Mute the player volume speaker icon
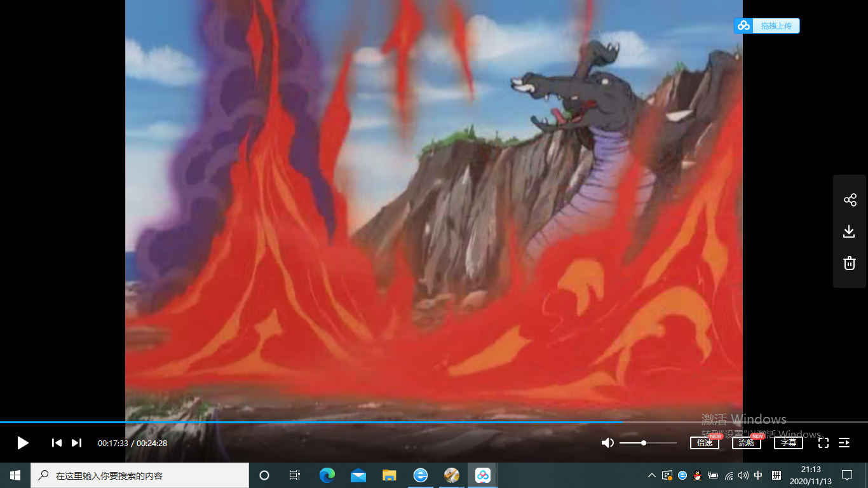The height and width of the screenshot is (488, 868). 608,443
